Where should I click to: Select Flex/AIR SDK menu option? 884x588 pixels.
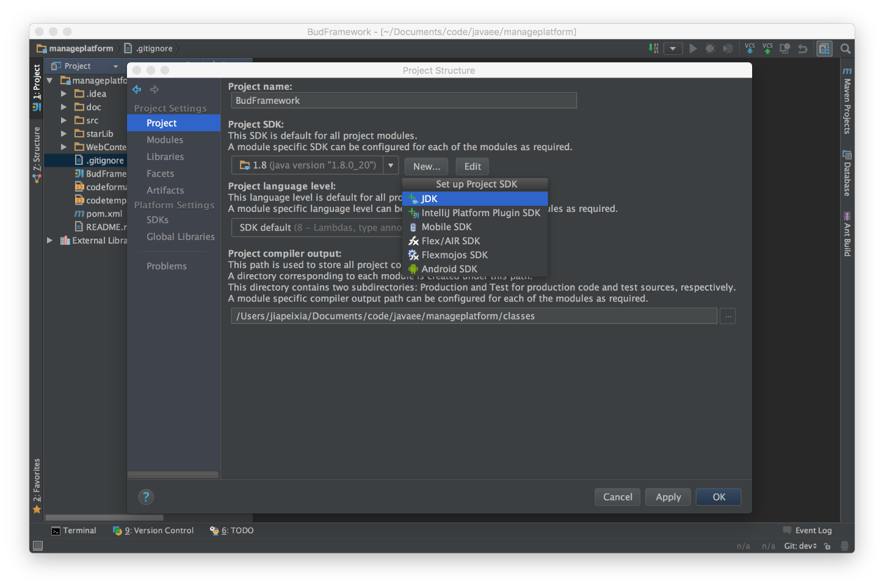coord(475,241)
